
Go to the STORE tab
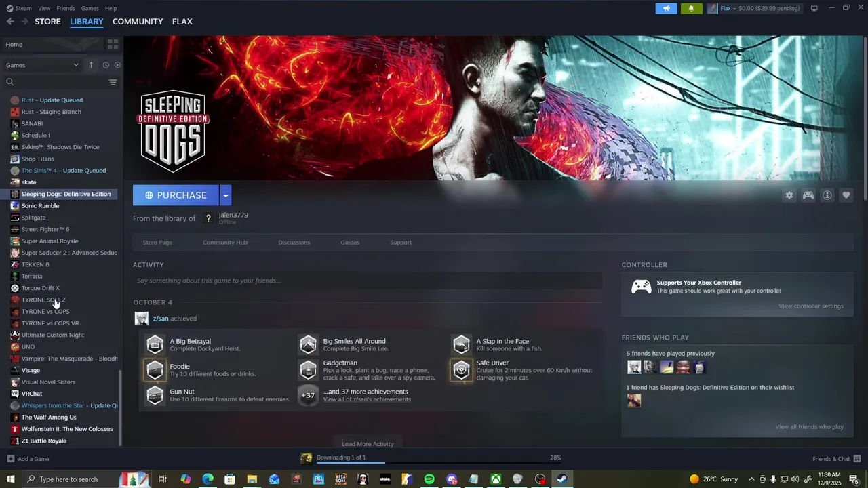point(47,22)
